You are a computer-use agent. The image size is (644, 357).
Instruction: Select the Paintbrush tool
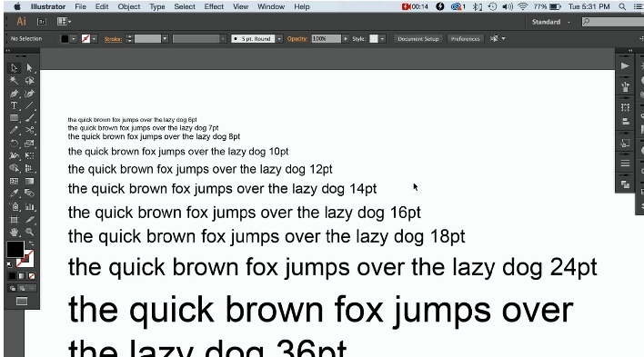pos(29,118)
